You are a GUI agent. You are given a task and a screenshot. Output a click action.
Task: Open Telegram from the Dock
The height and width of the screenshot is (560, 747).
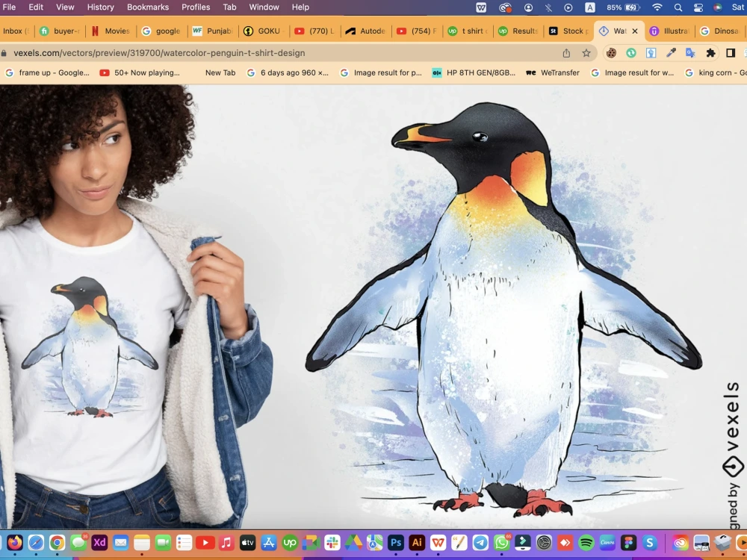480,542
